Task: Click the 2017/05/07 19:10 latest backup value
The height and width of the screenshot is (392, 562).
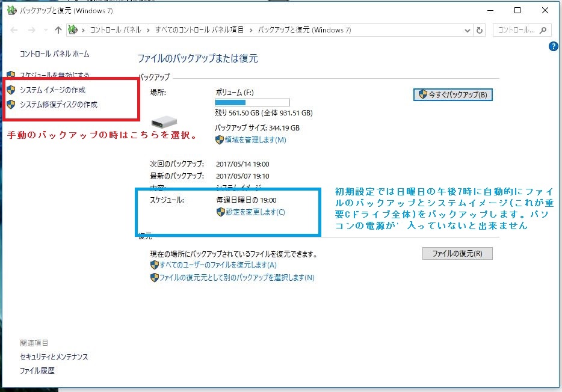Action: (x=242, y=176)
